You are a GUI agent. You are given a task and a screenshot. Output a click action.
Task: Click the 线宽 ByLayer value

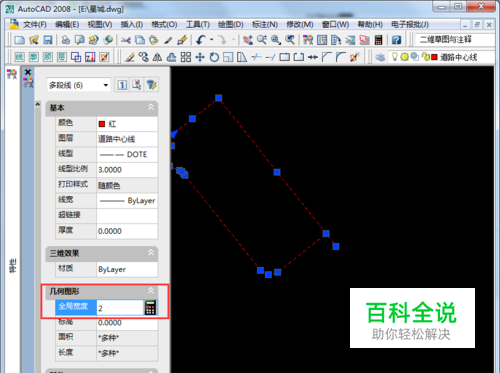click(127, 200)
